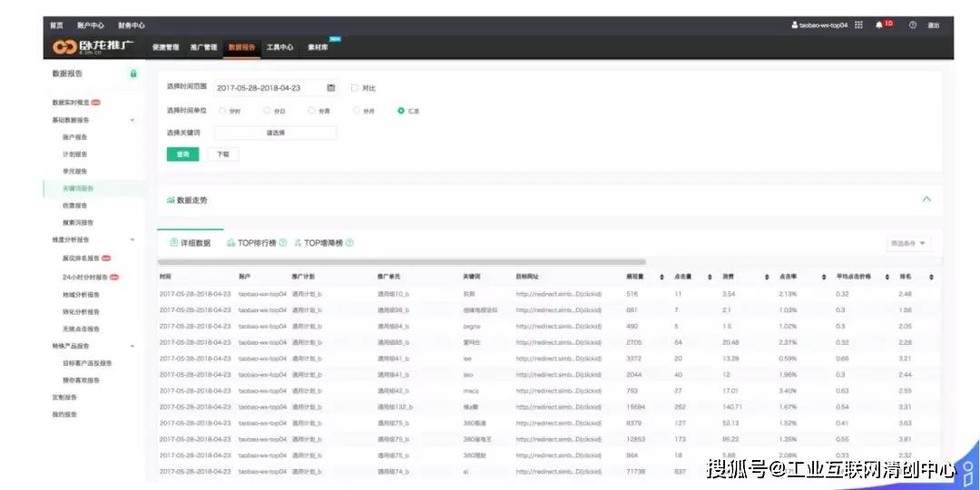Click help icon next to TOP排行榜
Viewport: 980px width, 490px height.
click(x=282, y=243)
